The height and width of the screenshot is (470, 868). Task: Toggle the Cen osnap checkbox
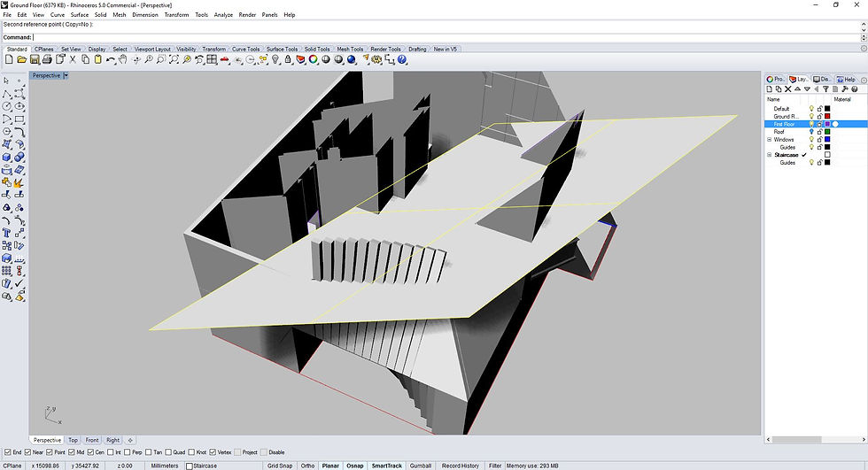[90, 452]
